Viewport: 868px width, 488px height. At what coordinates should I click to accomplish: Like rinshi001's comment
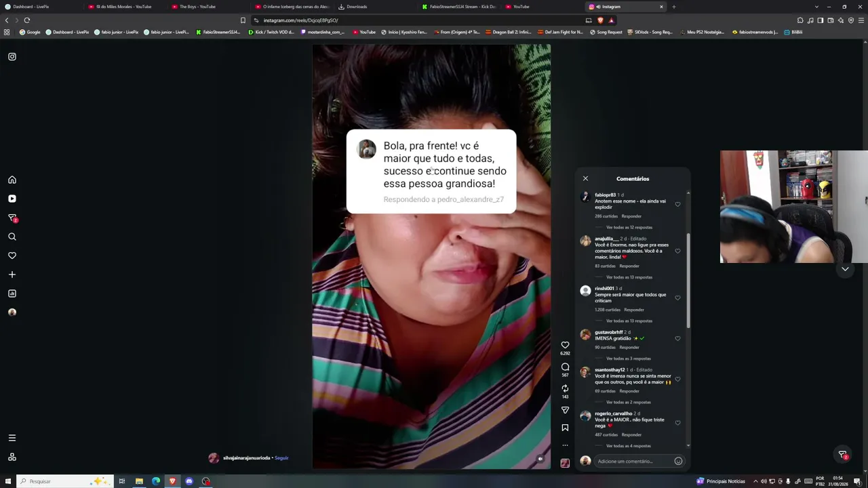tap(677, 298)
